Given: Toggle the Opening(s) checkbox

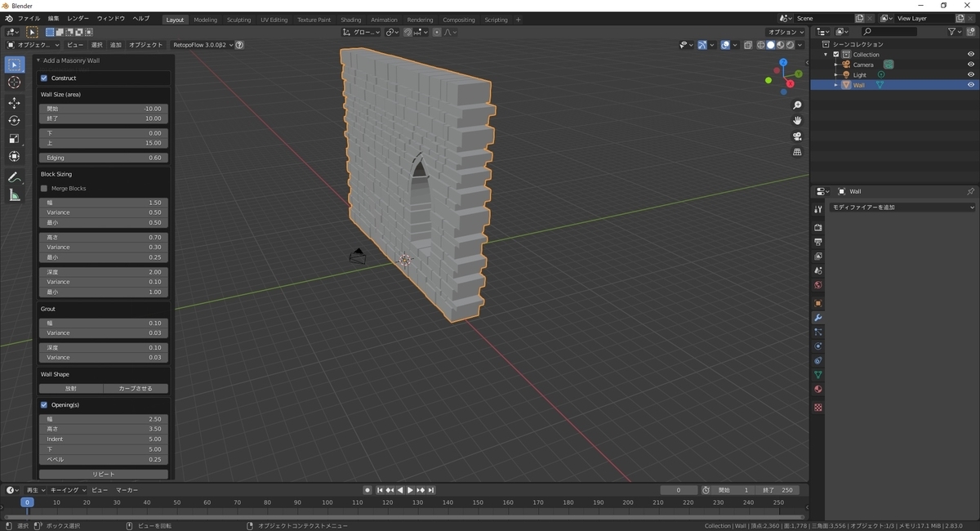Looking at the screenshot, I should click(x=44, y=404).
